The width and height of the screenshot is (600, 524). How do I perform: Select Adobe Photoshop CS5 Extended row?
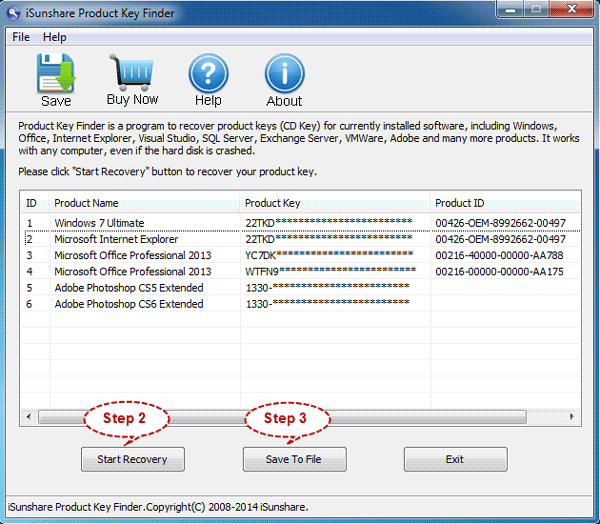click(x=300, y=287)
